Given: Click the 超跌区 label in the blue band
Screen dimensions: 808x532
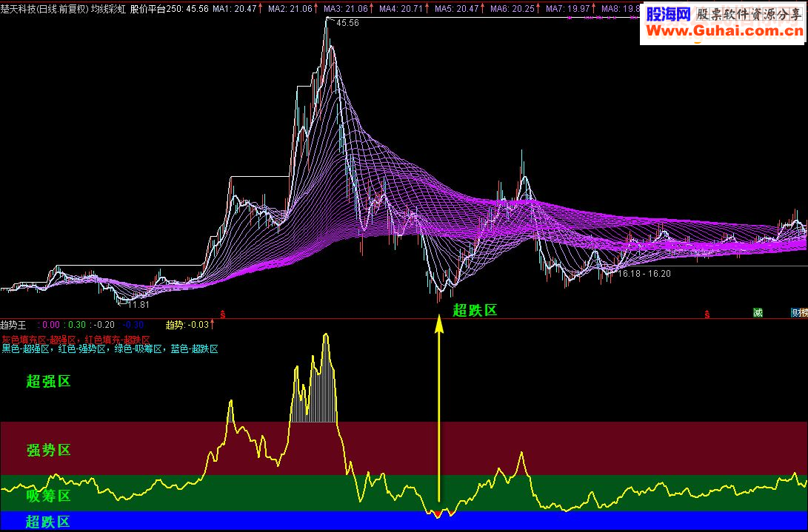Looking at the screenshot, I should 48,522.
